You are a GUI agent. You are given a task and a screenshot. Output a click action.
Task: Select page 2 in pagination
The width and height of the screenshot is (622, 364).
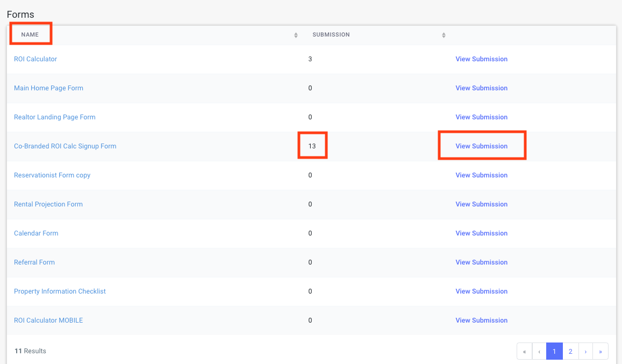click(x=570, y=351)
